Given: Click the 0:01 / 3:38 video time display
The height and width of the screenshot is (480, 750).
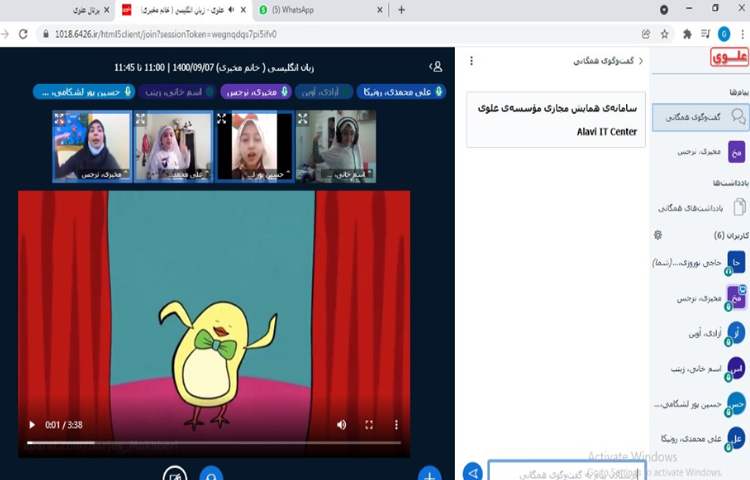Looking at the screenshot, I should pyautogui.click(x=64, y=425).
